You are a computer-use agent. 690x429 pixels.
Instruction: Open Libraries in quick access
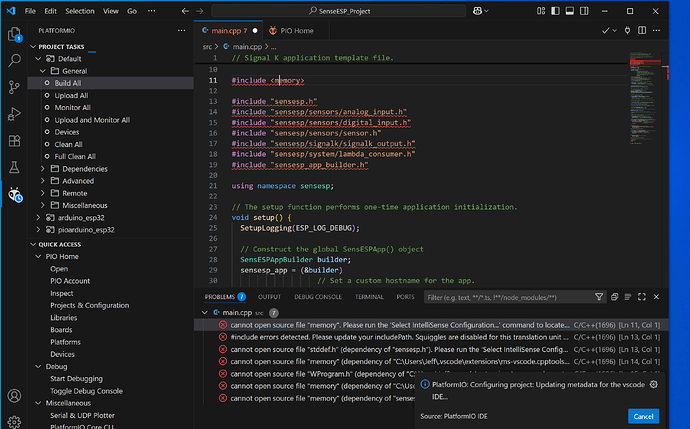click(x=64, y=318)
